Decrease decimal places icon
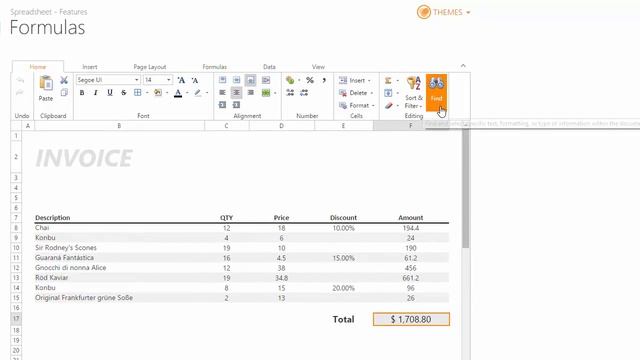The height and width of the screenshot is (360, 640). 304,93
